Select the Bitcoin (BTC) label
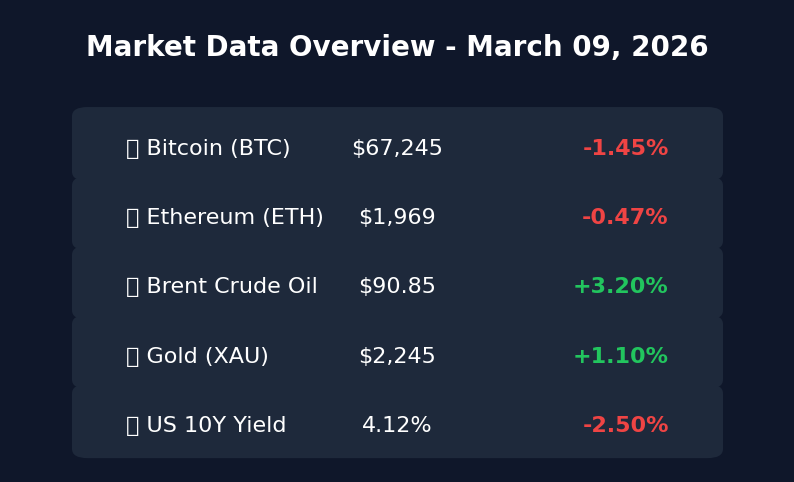794x482 pixels. click(218, 149)
